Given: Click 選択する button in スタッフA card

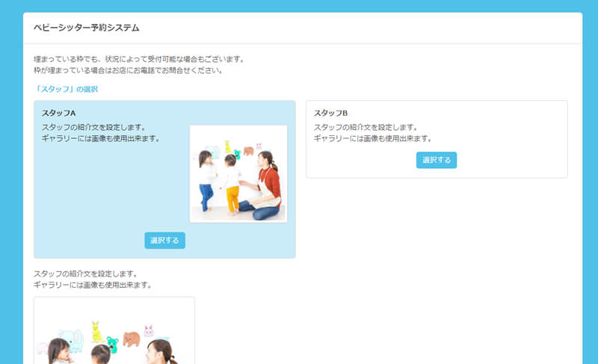Looking at the screenshot, I should tap(164, 241).
